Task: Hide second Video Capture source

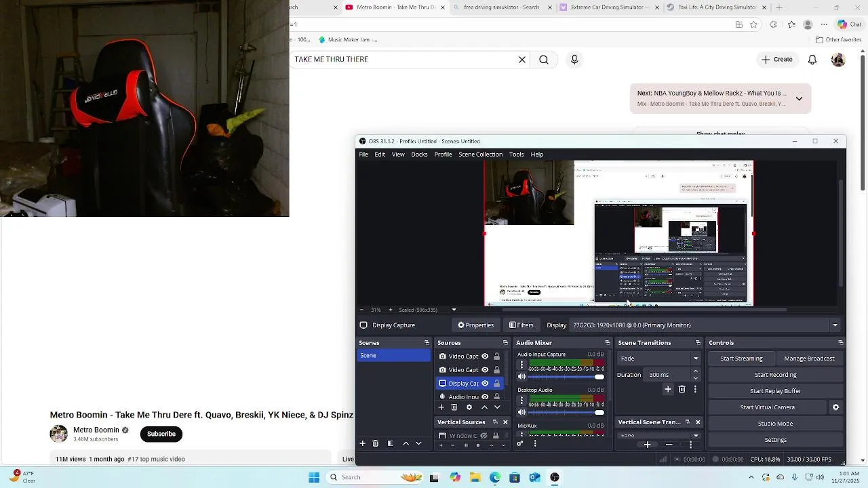Action: tap(485, 370)
